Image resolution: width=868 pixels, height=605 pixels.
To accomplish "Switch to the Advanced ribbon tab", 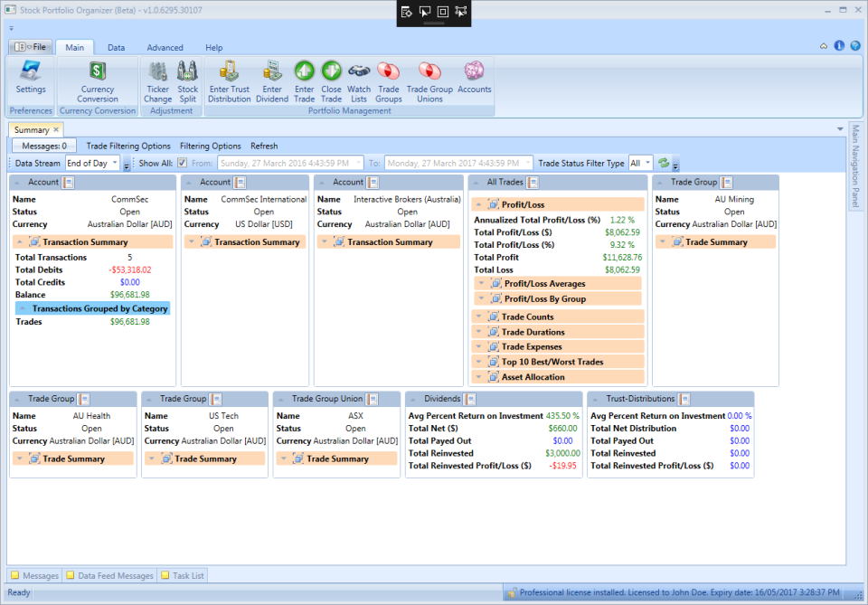I will 165,47.
